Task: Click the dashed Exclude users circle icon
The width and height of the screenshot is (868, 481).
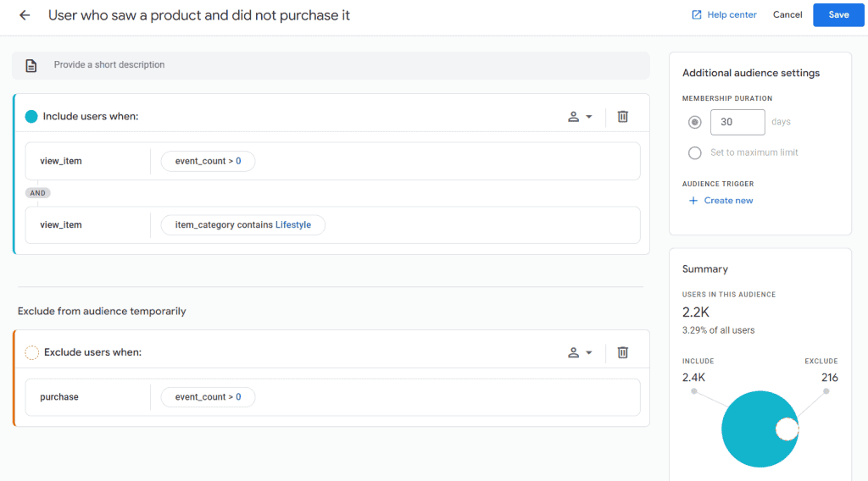Action: [x=31, y=353]
